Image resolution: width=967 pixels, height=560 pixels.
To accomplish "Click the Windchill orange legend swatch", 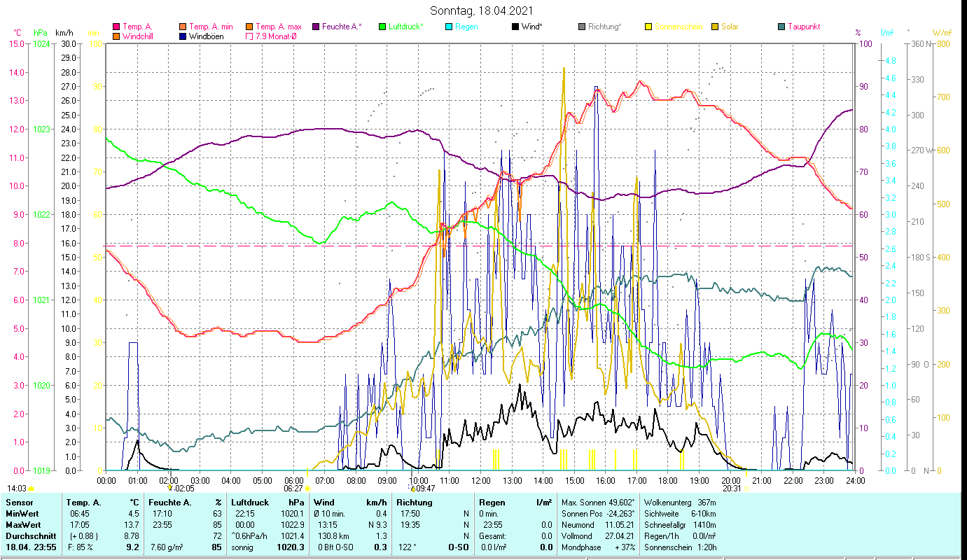I will click(116, 36).
